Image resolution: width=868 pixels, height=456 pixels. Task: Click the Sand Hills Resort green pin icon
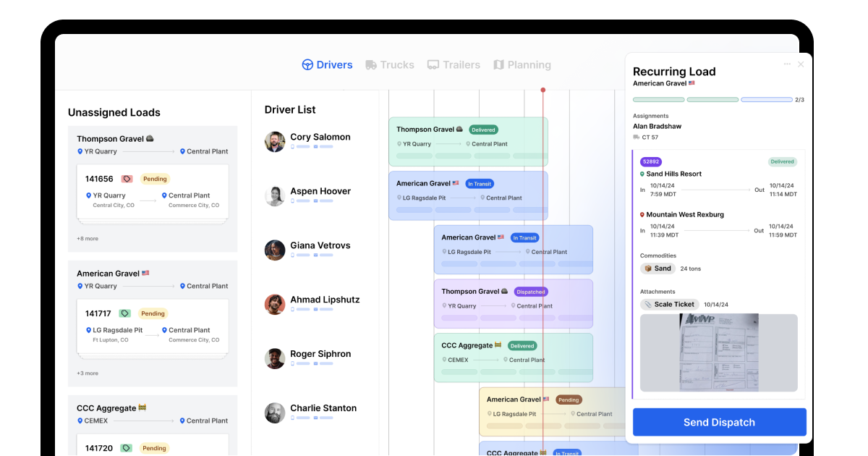point(642,174)
